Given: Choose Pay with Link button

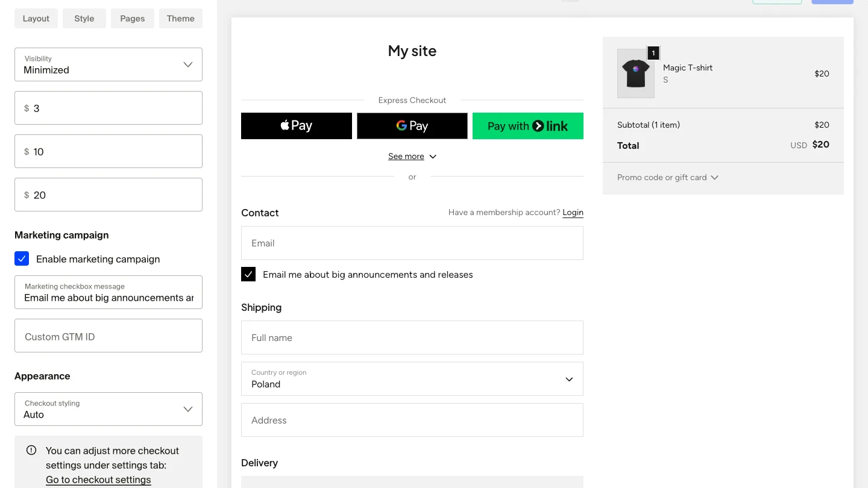Looking at the screenshot, I should (528, 126).
